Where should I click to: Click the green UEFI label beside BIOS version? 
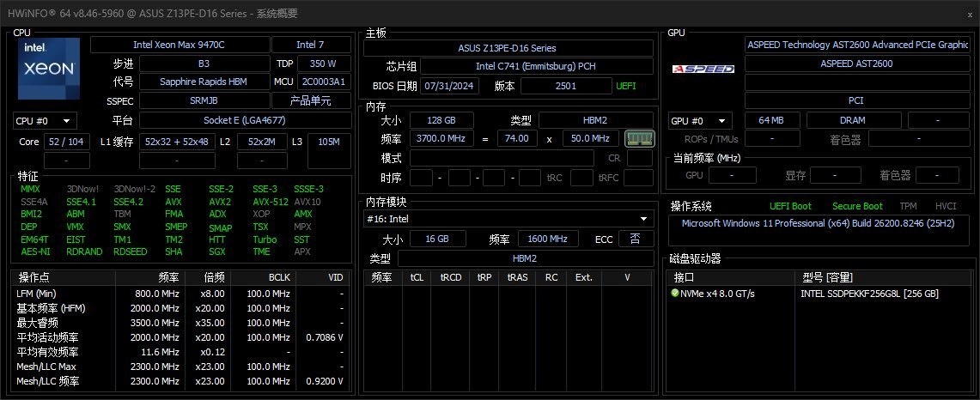click(626, 86)
